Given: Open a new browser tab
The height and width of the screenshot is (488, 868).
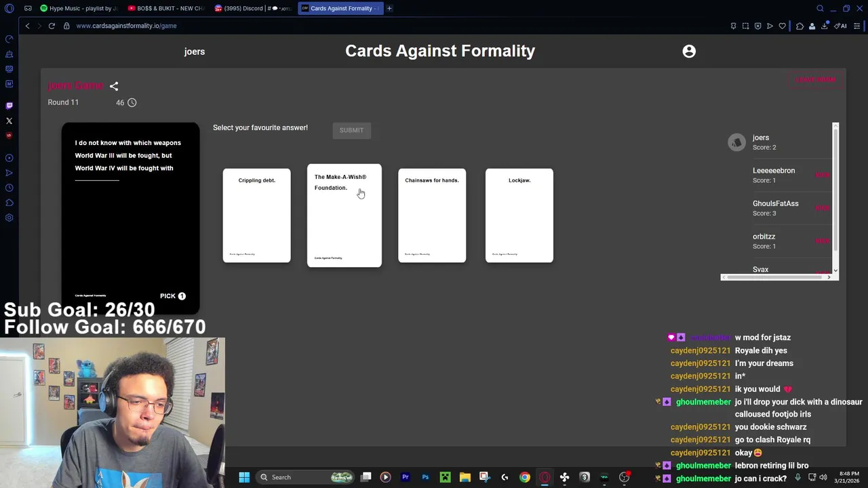Looking at the screenshot, I should click(389, 8).
